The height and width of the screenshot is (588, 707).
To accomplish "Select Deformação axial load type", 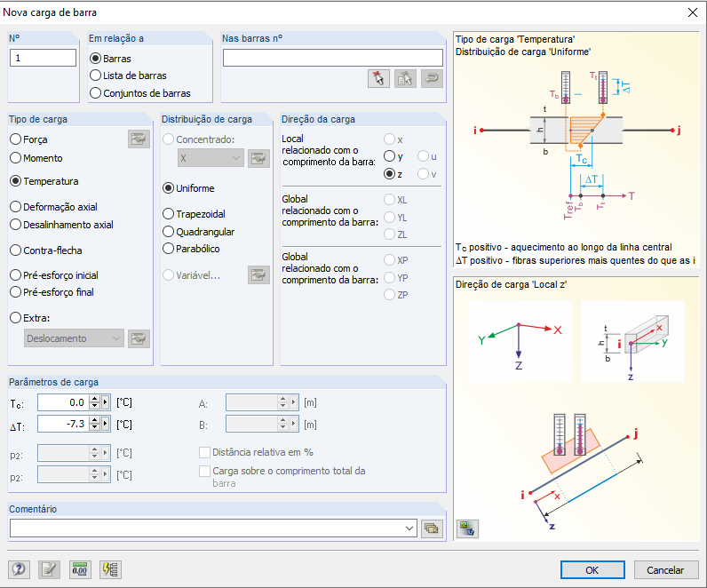I will 16,207.
